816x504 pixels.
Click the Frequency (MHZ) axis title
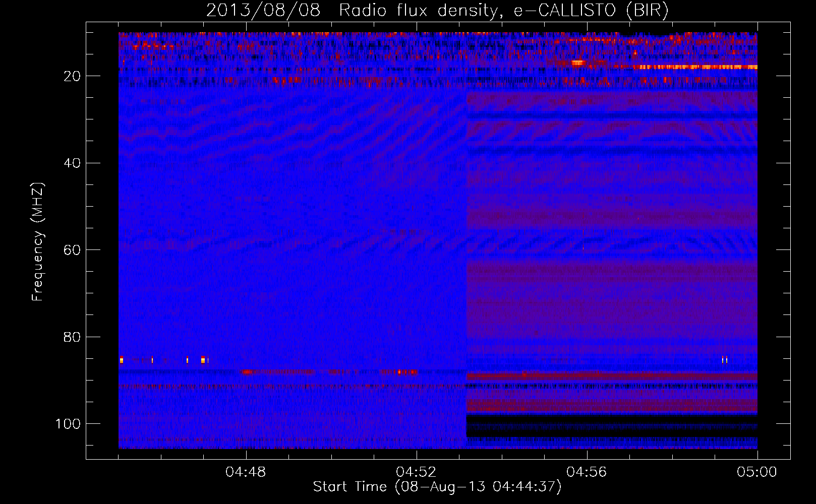pyautogui.click(x=38, y=241)
